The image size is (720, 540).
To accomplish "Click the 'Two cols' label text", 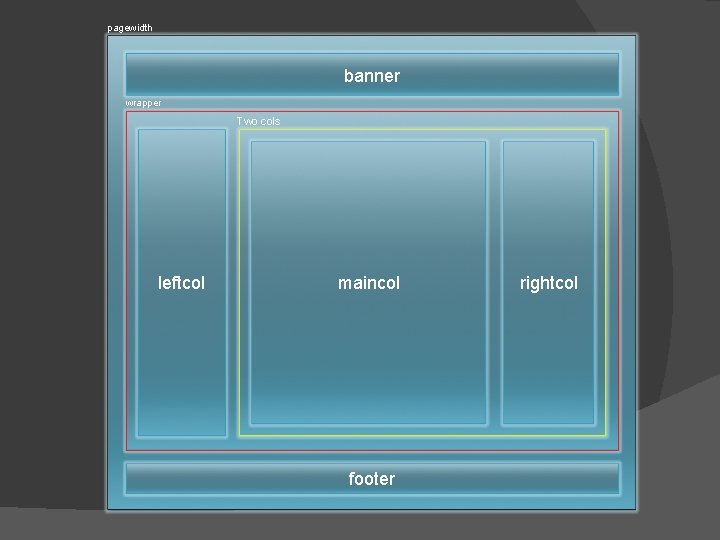I will pyautogui.click(x=258, y=121).
